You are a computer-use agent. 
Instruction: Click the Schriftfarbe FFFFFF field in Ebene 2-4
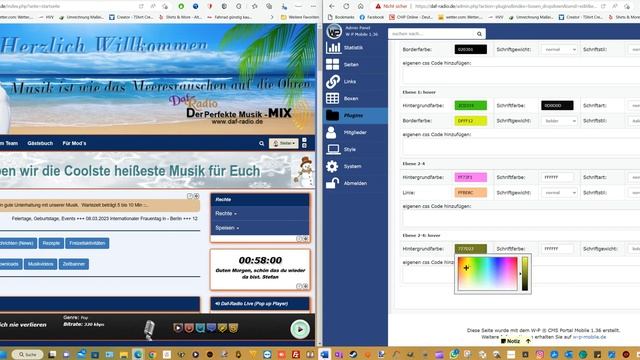pyautogui.click(x=557, y=177)
